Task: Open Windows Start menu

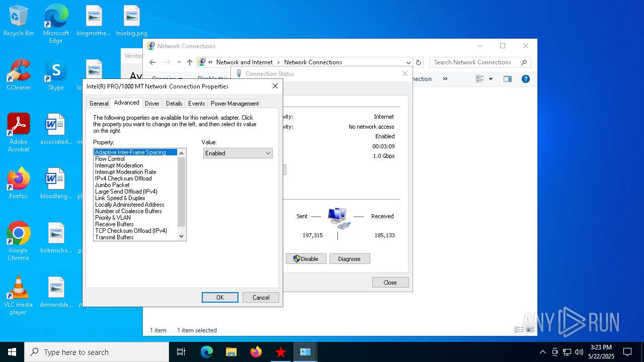Action: [x=12, y=352]
